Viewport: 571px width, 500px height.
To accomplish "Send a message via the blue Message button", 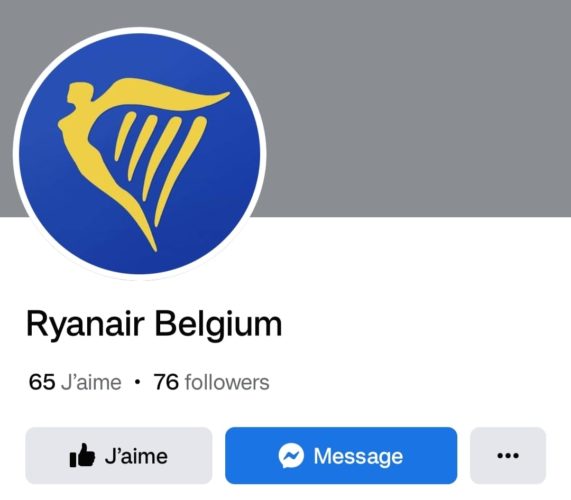I will coord(341,455).
